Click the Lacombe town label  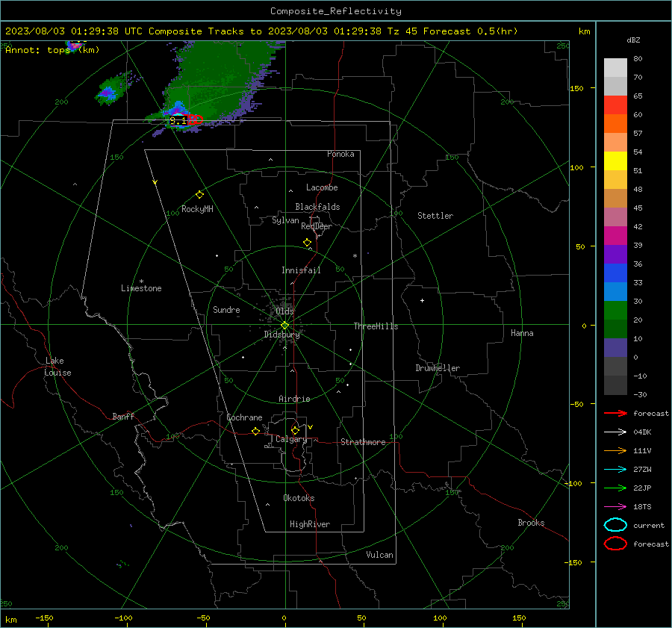tap(322, 187)
